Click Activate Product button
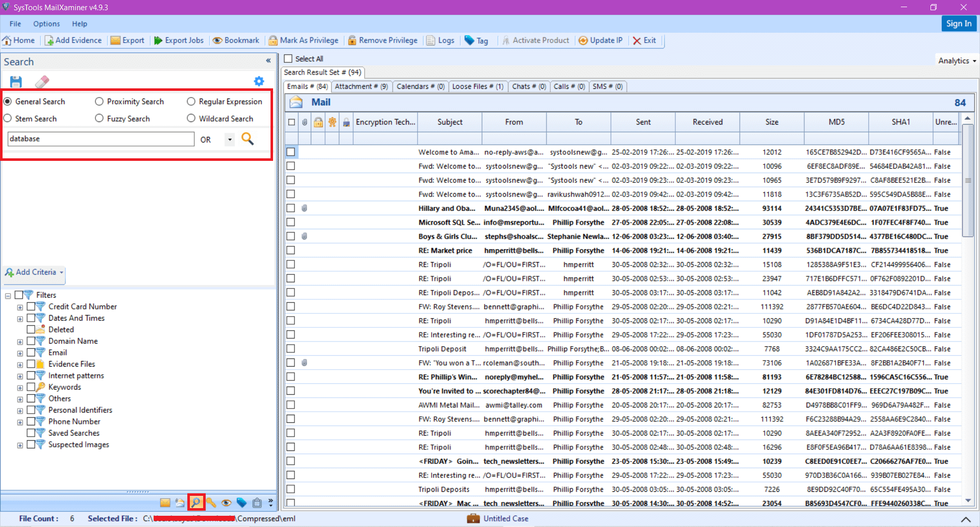The width and height of the screenshot is (980, 527). click(x=535, y=40)
